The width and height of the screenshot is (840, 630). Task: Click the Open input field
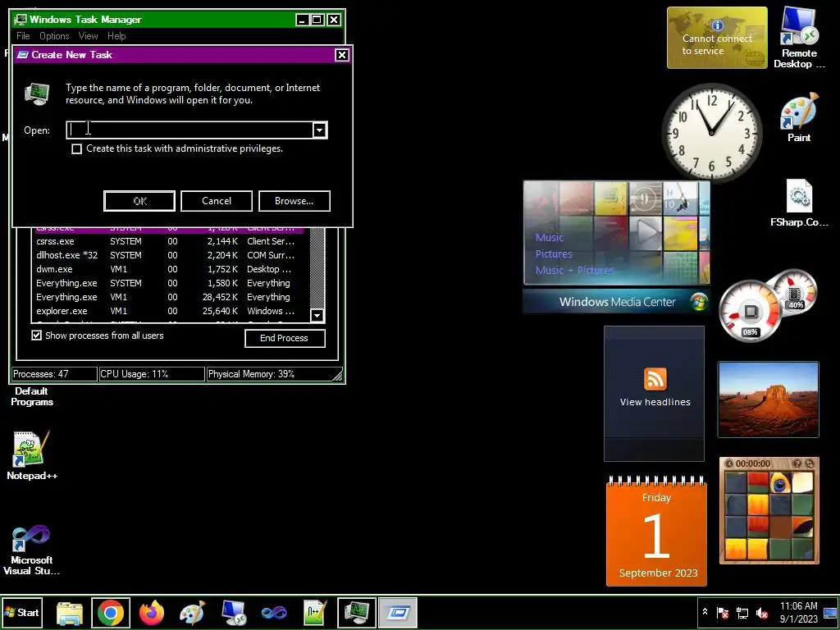coord(190,130)
